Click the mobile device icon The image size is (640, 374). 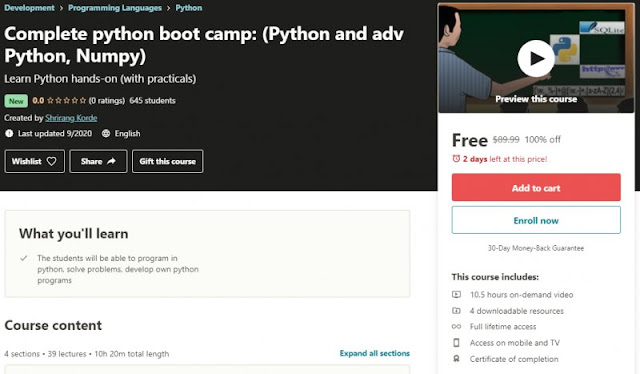click(x=456, y=343)
